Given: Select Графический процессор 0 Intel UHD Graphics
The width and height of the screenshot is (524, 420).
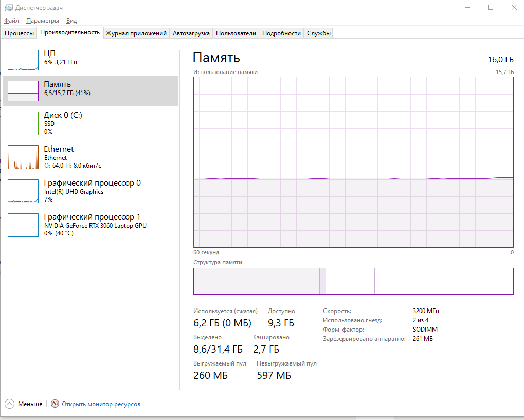Looking at the screenshot, I should [x=23, y=191].
